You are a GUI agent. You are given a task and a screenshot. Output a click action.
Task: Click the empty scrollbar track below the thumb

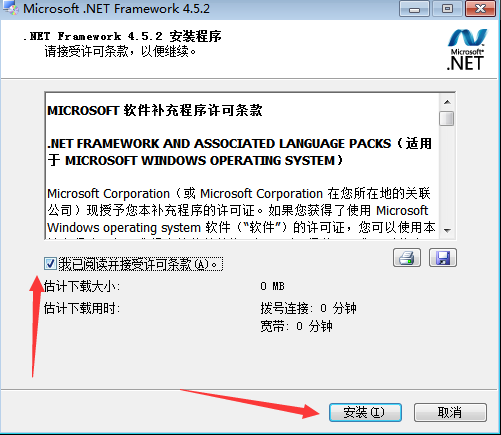pos(447,175)
